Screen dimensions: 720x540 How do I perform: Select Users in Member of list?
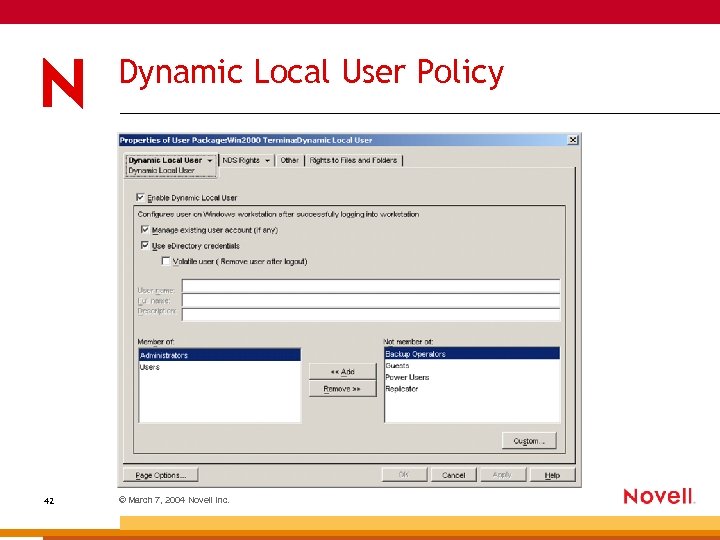(220, 367)
